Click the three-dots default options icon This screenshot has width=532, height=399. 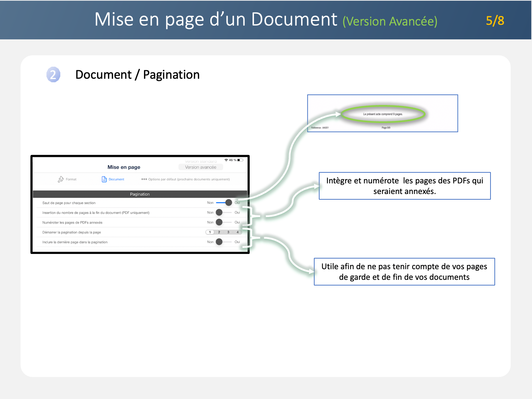[x=144, y=179]
